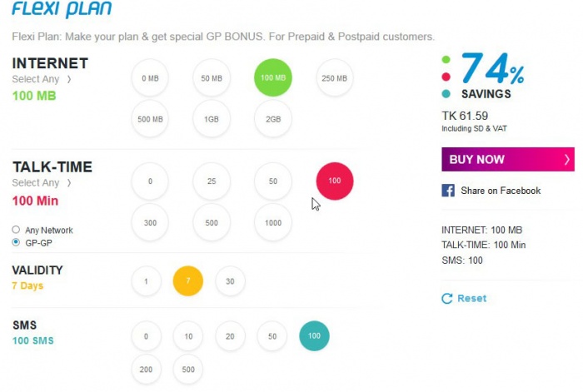
Task: Pick the 200 SMS option
Action: click(x=146, y=370)
